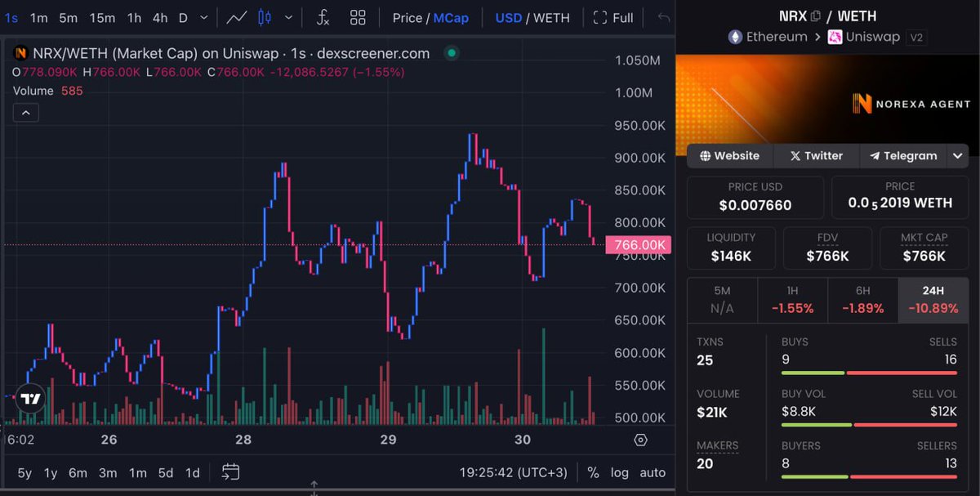Click the WETH price box

(900, 197)
